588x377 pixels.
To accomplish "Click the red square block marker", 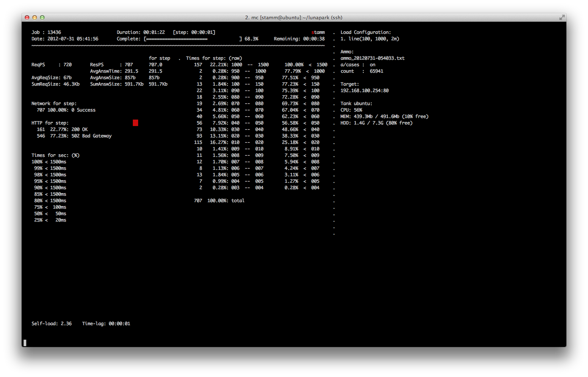I will (x=135, y=123).
